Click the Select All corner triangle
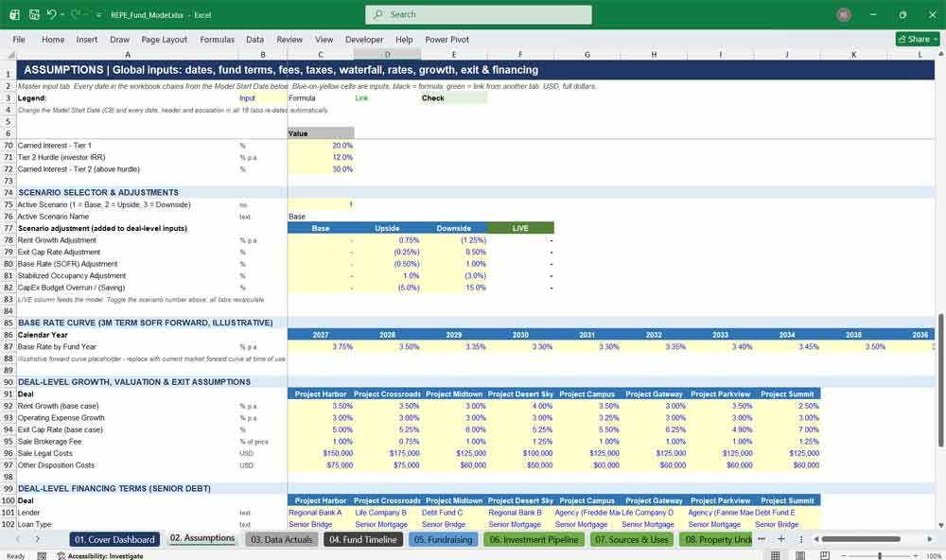This screenshot has height=560, width=946. [x=9, y=54]
